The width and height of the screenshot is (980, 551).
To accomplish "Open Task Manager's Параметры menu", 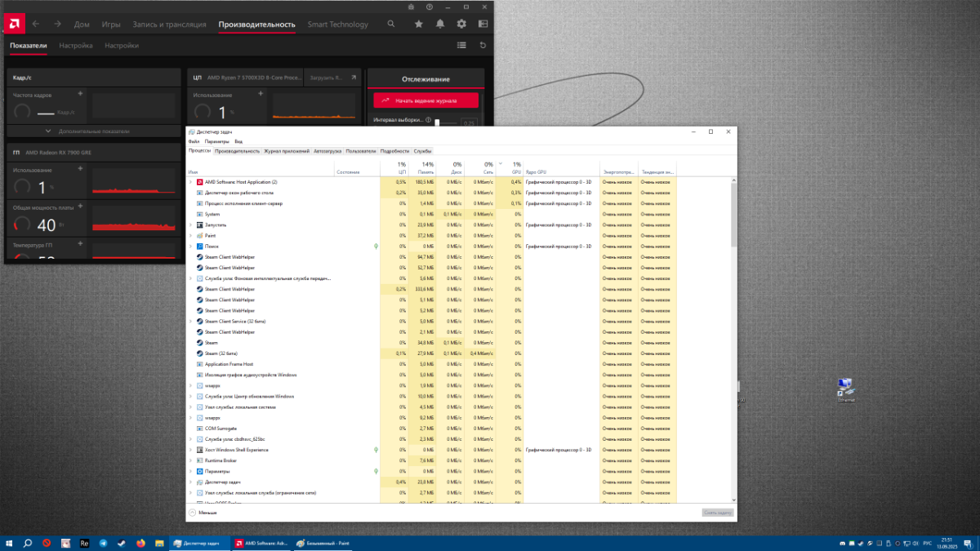I will (217, 142).
